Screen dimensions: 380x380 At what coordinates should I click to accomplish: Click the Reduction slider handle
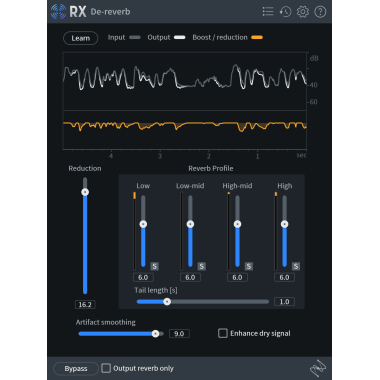(85, 192)
